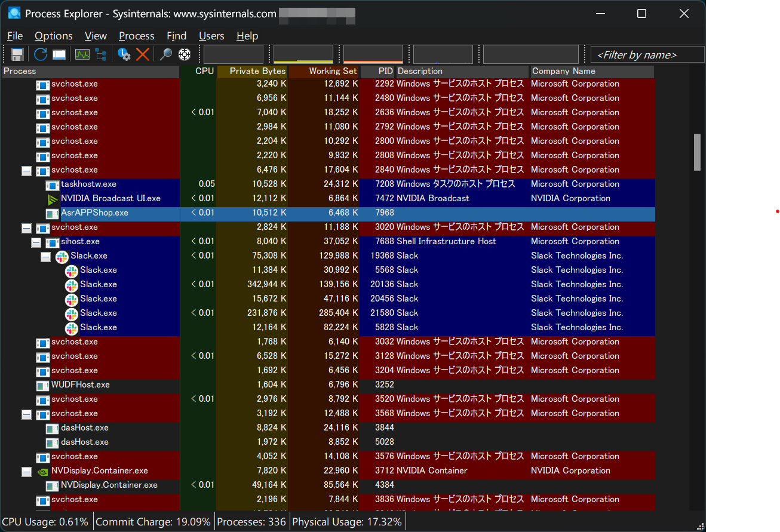The width and height of the screenshot is (780, 532).
Task: Sort by the Process column header
Action: click(x=91, y=71)
